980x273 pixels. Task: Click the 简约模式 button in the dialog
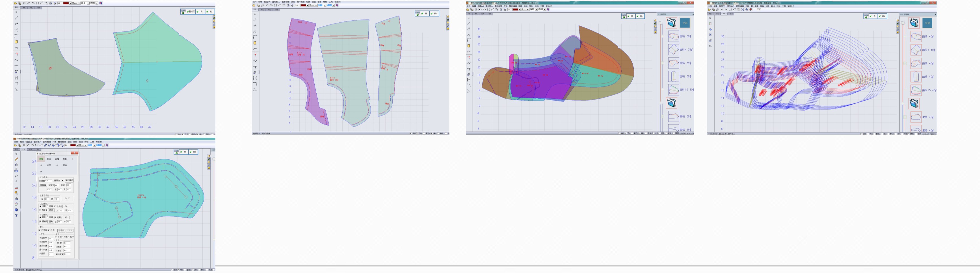pos(69,181)
